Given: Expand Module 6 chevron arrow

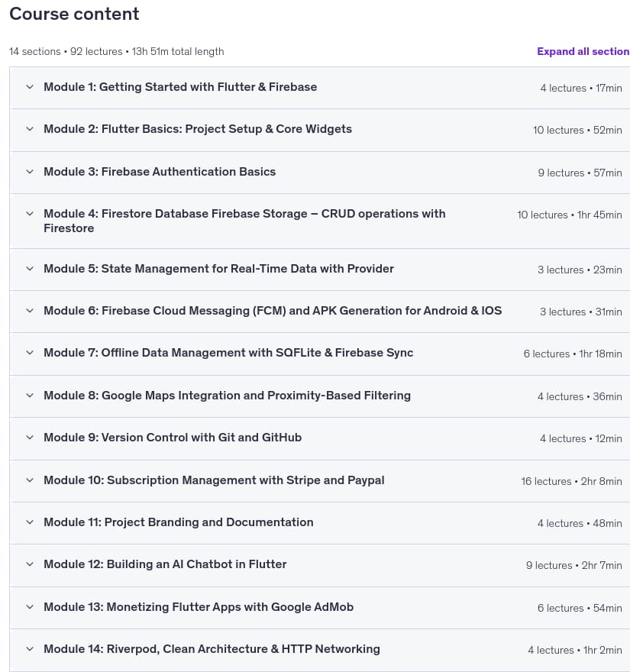Looking at the screenshot, I should (x=30, y=311).
